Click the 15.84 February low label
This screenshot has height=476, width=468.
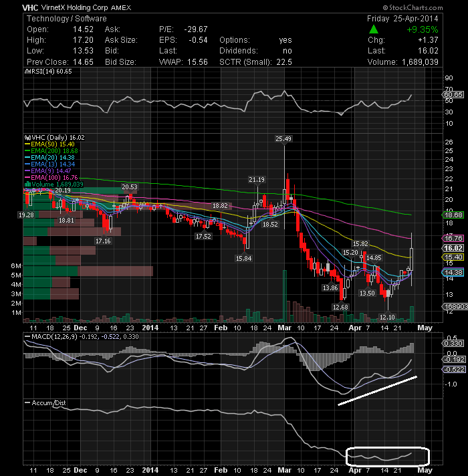[x=243, y=258]
